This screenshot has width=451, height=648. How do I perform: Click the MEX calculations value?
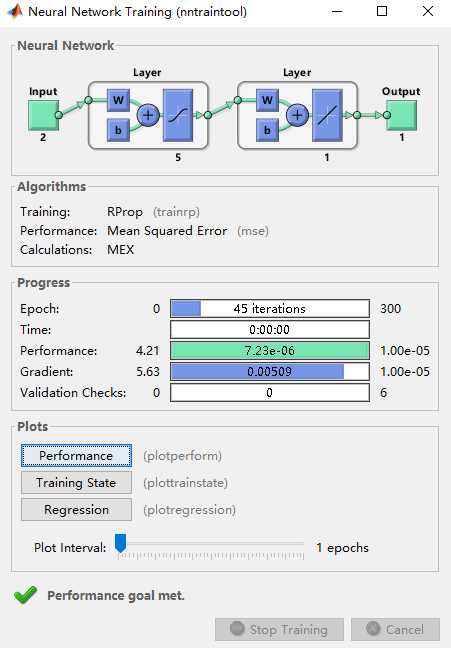pos(121,250)
